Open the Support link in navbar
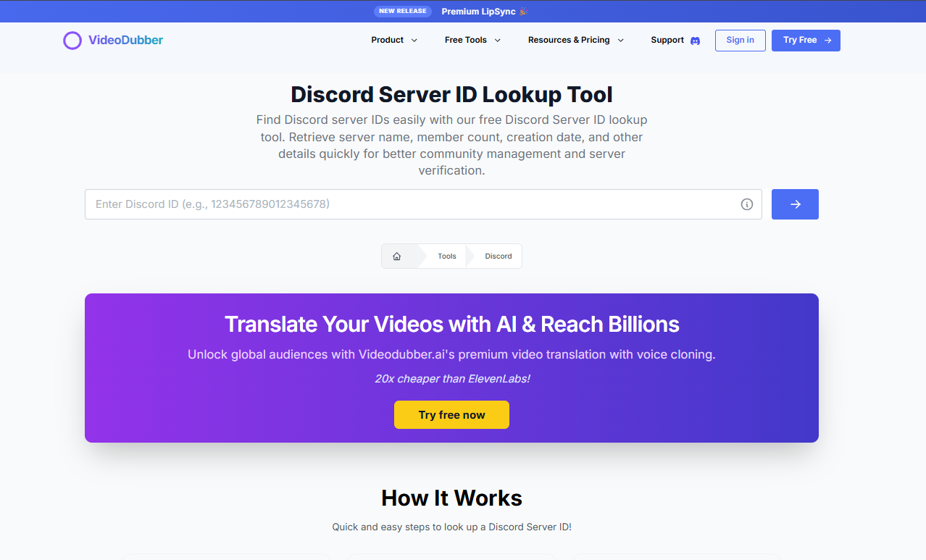 [667, 40]
